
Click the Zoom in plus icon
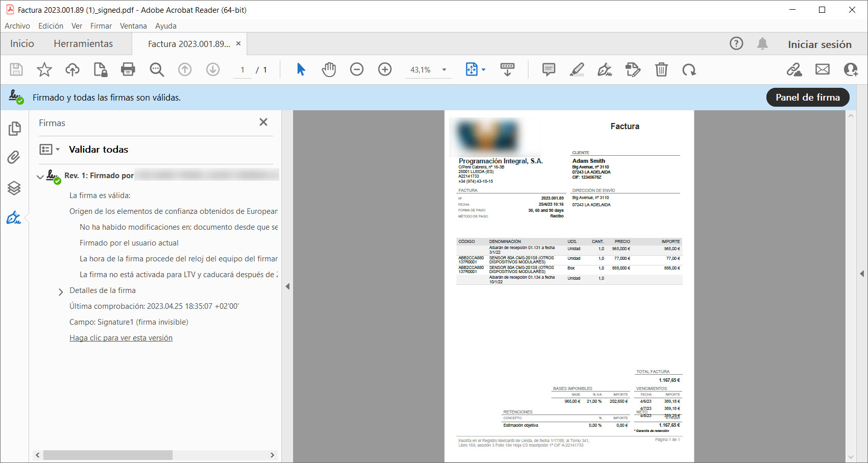385,69
